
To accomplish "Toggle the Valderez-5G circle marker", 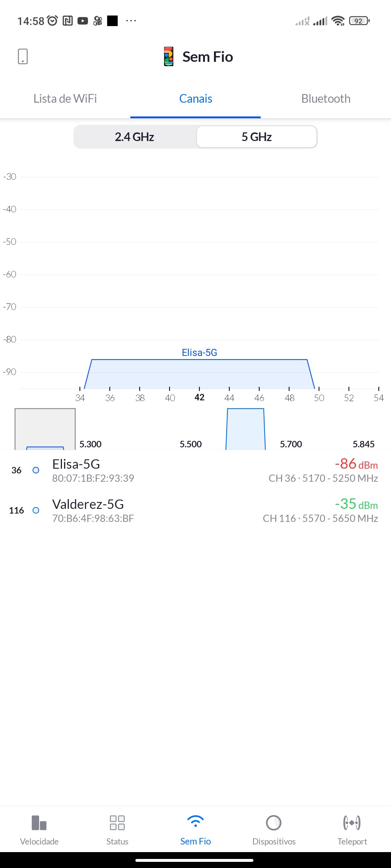I will (x=36, y=510).
